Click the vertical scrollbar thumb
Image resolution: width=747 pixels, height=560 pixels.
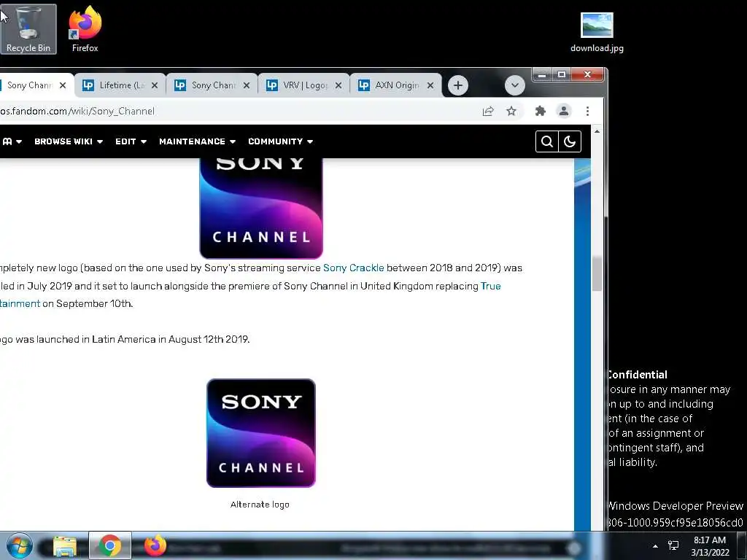click(597, 274)
